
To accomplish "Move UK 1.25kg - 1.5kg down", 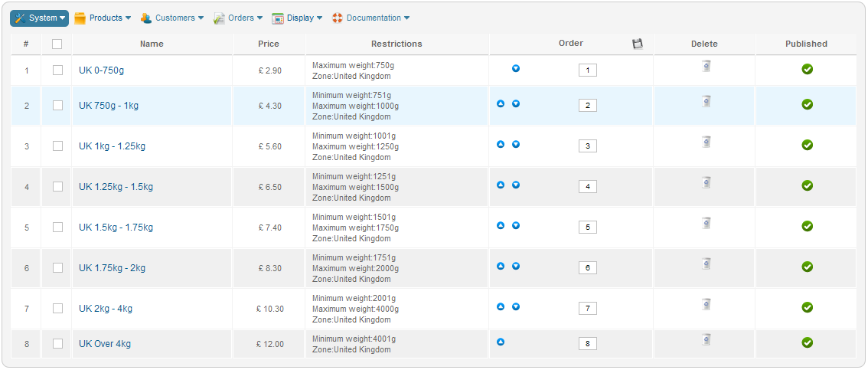I will 515,185.
